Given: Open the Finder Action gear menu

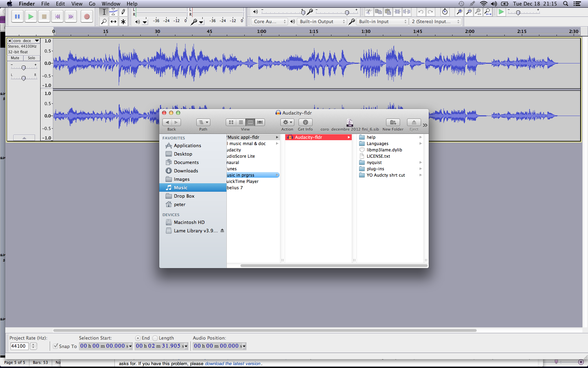Looking at the screenshot, I should 287,122.
